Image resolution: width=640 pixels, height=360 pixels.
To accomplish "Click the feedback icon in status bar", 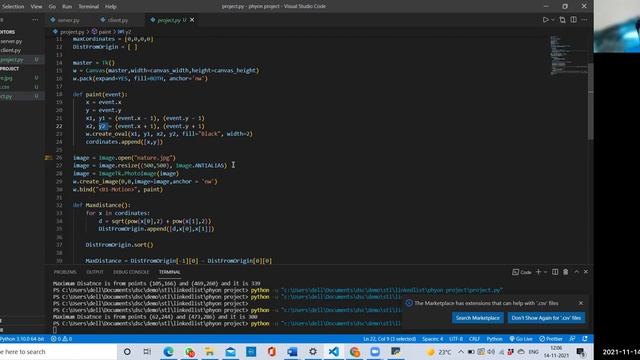I will tap(572, 339).
